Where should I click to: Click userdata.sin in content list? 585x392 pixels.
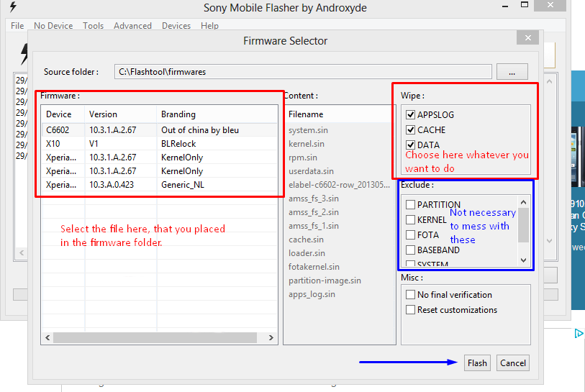coord(311,171)
